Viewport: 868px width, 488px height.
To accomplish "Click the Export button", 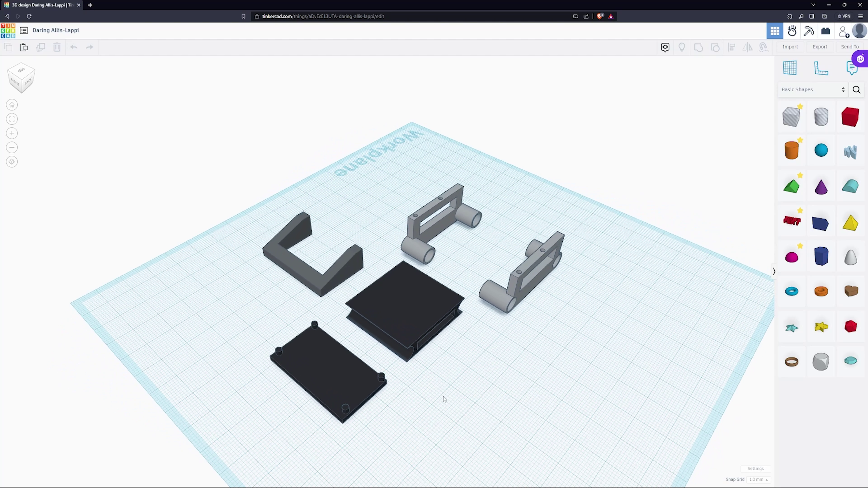I will 820,47.
